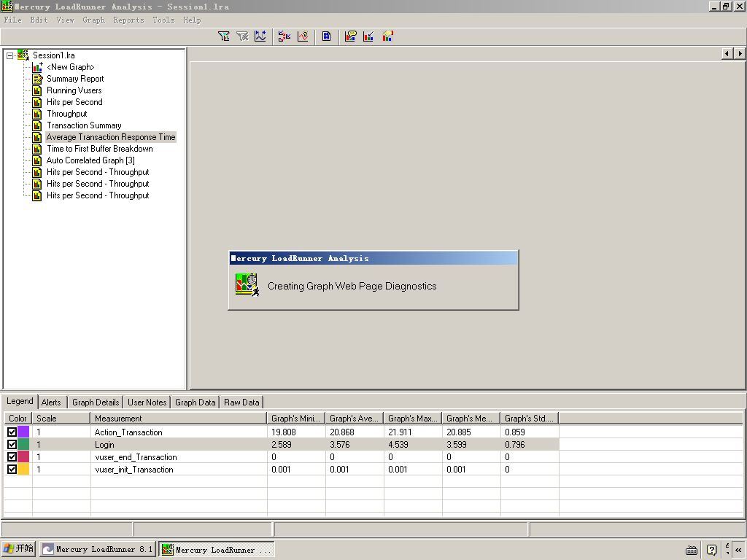747x560 pixels.
Task: Uncheck the Action_Transaction legend checkbox
Action: pos(12,432)
